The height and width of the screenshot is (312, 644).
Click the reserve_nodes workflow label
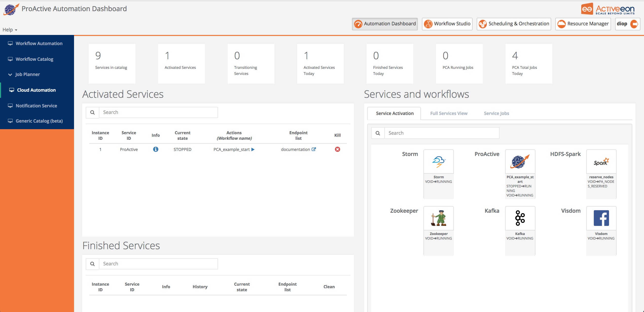tap(601, 177)
